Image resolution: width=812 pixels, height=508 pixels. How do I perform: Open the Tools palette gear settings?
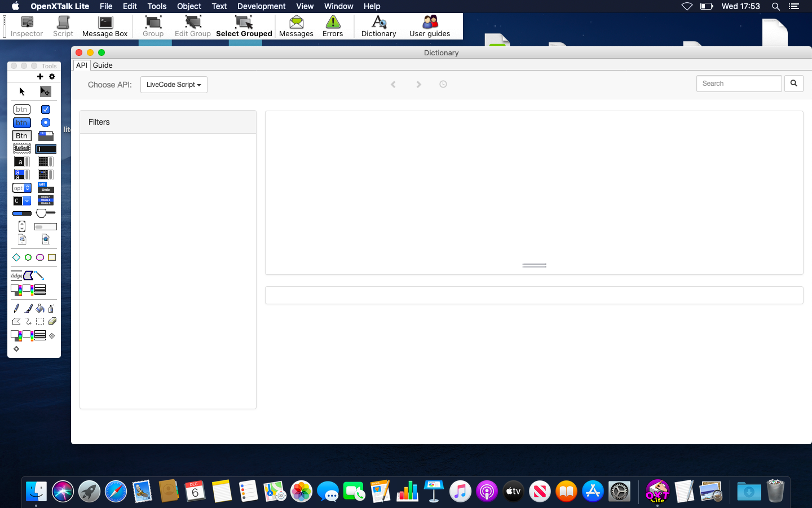click(x=52, y=76)
